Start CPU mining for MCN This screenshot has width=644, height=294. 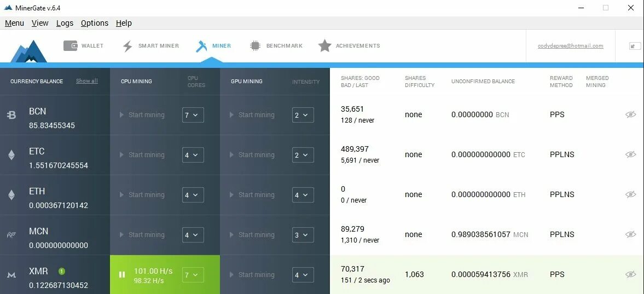pos(142,235)
